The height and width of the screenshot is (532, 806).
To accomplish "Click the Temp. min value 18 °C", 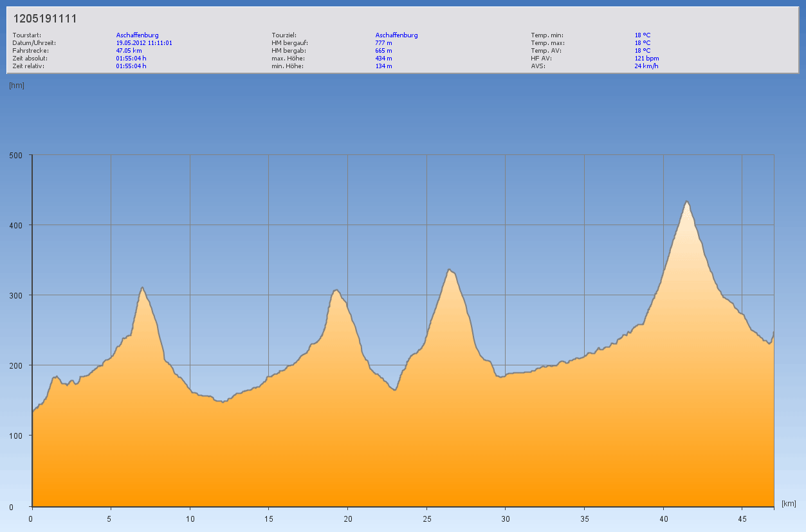I will (643, 35).
